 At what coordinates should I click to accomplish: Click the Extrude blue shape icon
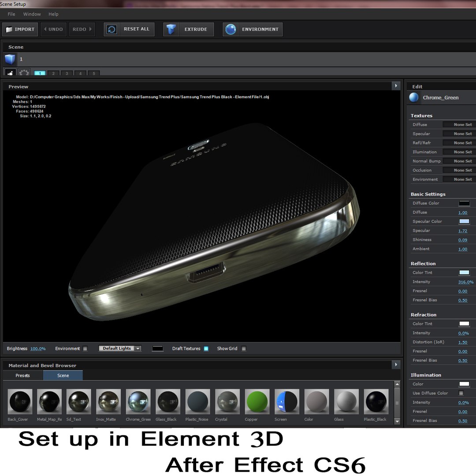tap(171, 30)
